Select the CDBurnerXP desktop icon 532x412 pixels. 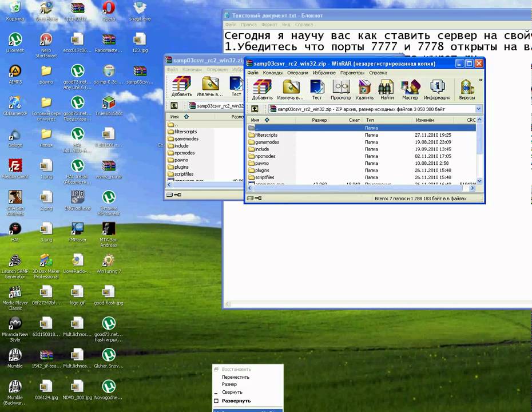coord(15,105)
